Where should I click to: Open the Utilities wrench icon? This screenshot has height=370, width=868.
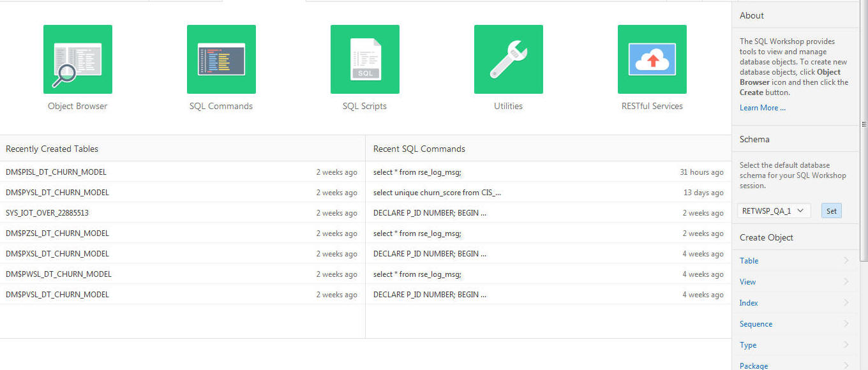point(509,59)
